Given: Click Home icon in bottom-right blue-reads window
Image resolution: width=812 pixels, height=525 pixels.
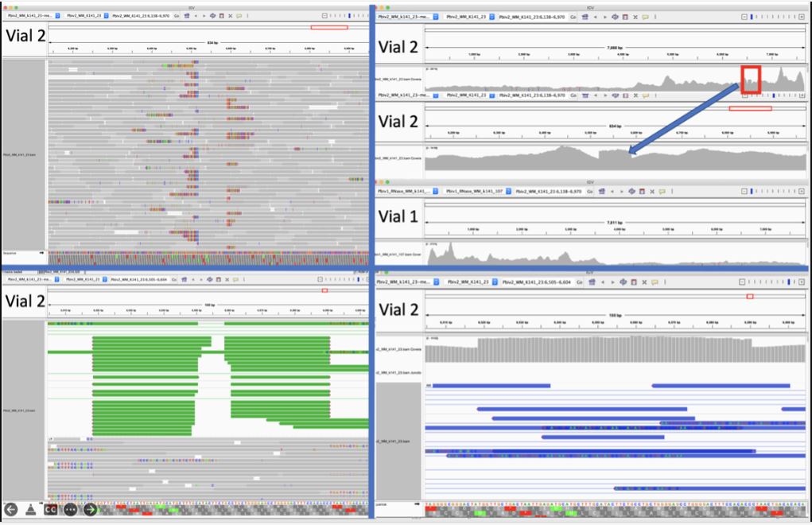Looking at the screenshot, I should 592,282.
